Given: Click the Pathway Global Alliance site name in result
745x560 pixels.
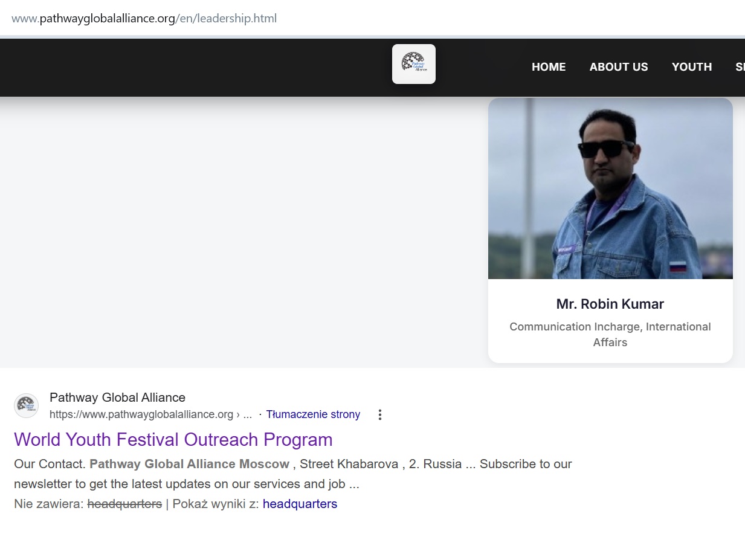Looking at the screenshot, I should point(117,397).
